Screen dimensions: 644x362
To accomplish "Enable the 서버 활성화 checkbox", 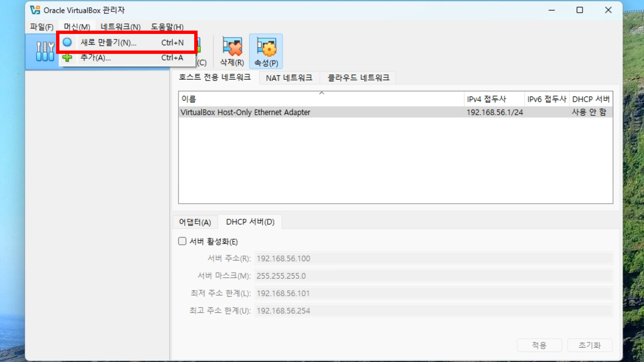I will coord(182,241).
